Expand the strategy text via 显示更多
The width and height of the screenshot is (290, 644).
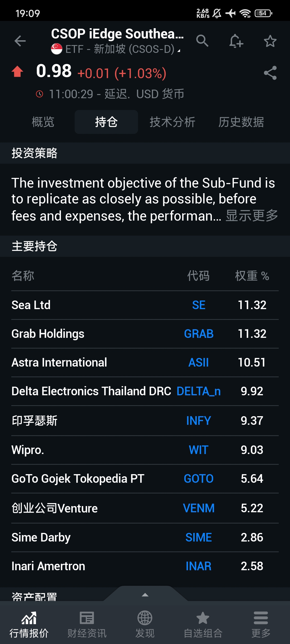[252, 216]
